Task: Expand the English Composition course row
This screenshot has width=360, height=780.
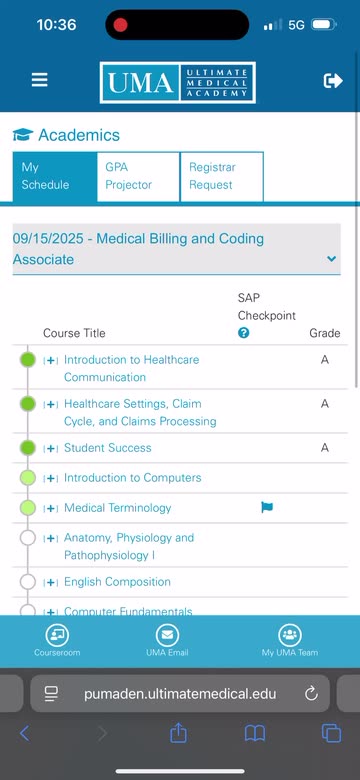Action: tap(51, 582)
